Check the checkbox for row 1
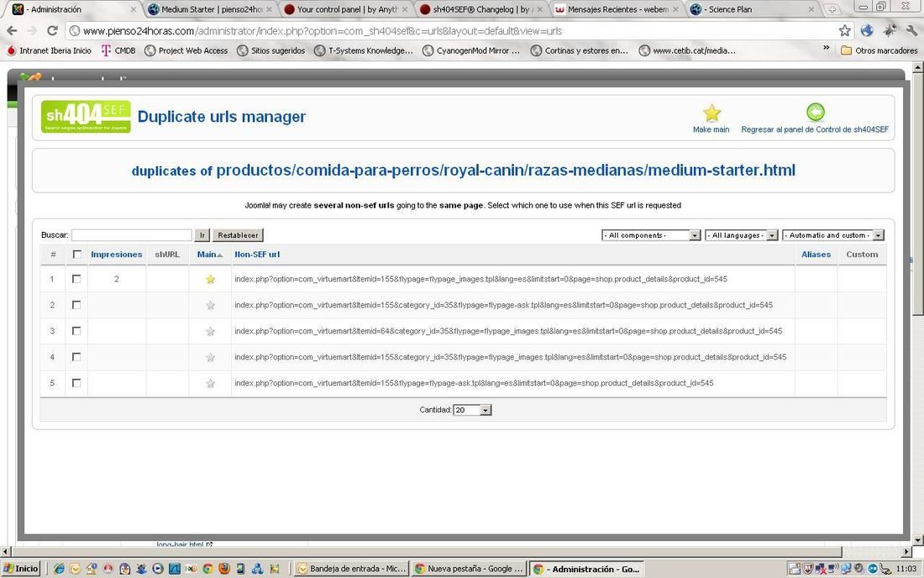924x578 pixels. point(76,279)
